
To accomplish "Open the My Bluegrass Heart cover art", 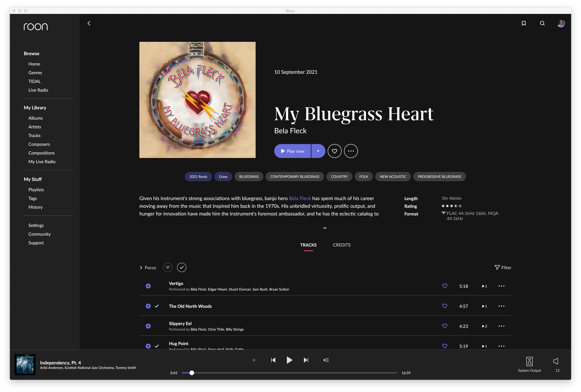I will 197,100.
